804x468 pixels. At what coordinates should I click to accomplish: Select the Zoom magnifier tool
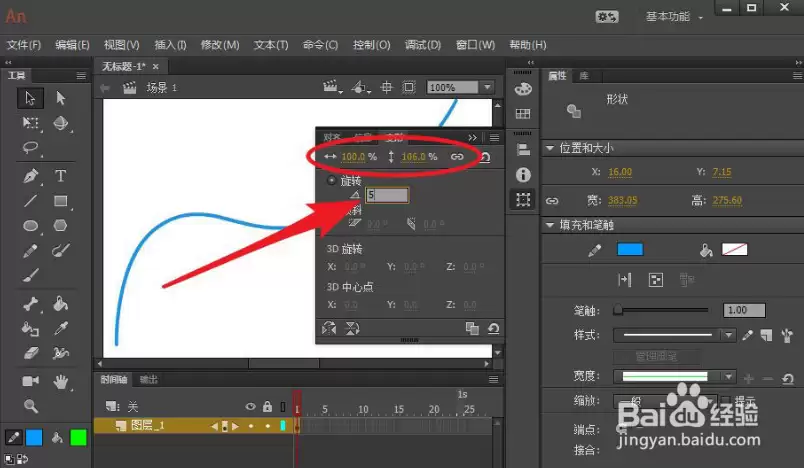pos(30,406)
